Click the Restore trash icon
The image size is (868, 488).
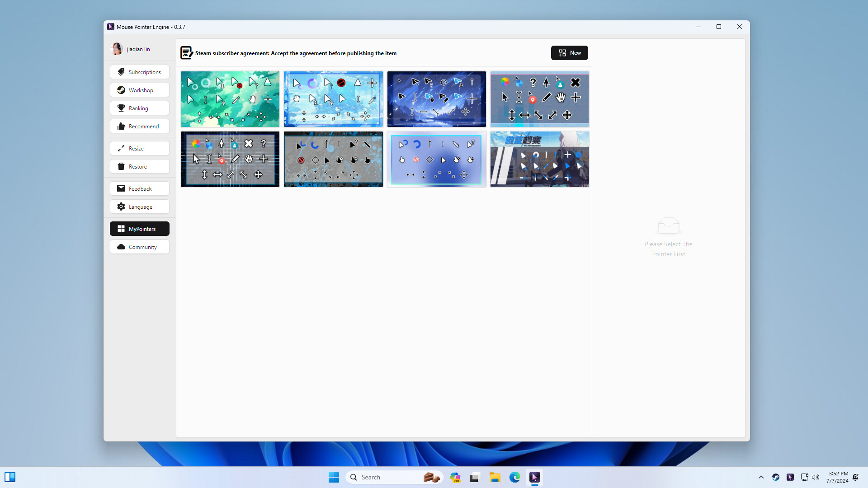[121, 166]
